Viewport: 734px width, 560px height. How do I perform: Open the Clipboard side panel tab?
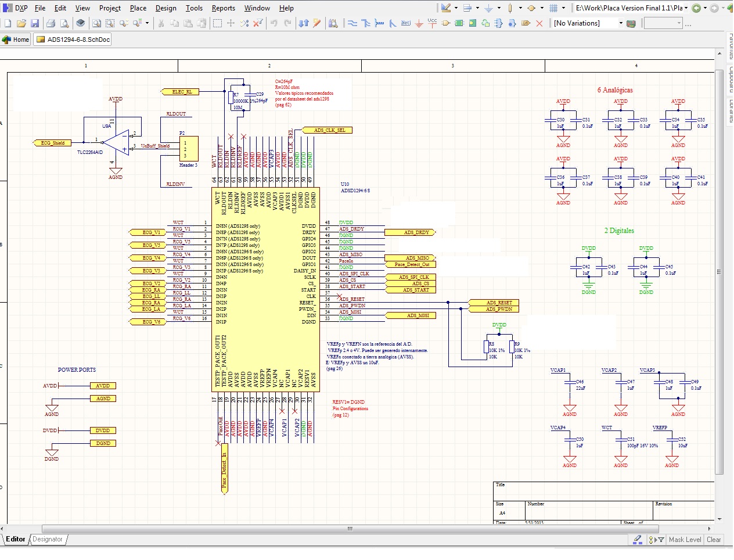729,80
